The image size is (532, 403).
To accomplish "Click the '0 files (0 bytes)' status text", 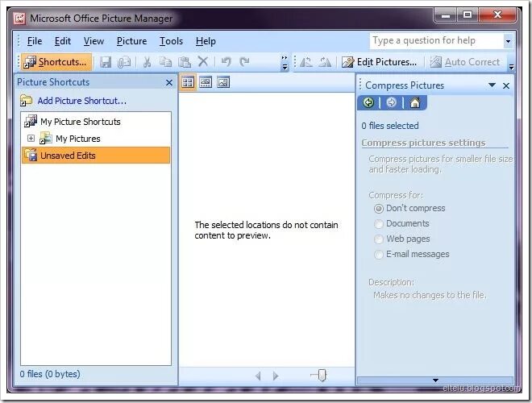I will (50, 374).
